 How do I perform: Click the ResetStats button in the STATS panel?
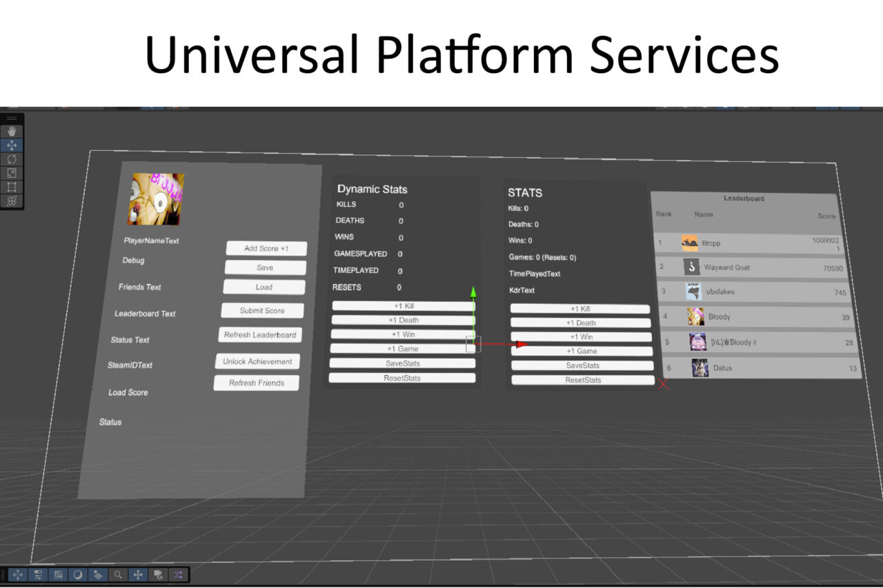[x=582, y=380]
